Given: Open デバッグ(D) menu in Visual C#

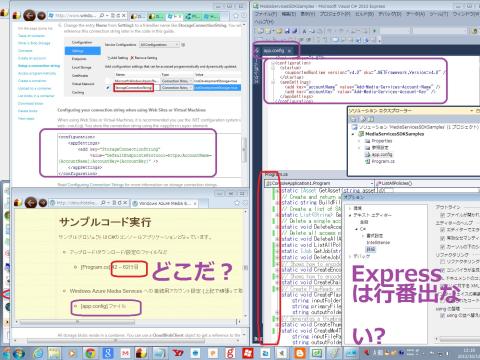Looking at the screenshot, I should [x=390, y=14].
